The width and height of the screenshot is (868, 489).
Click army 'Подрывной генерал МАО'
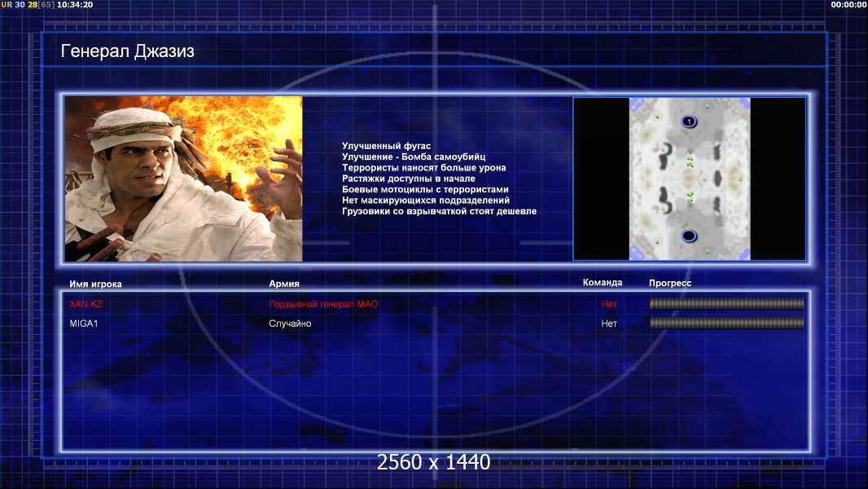(323, 304)
